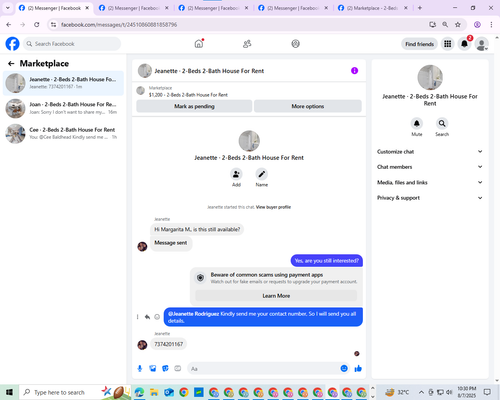Click the Name edit pencil icon
The height and width of the screenshot is (400, 500).
(x=262, y=174)
